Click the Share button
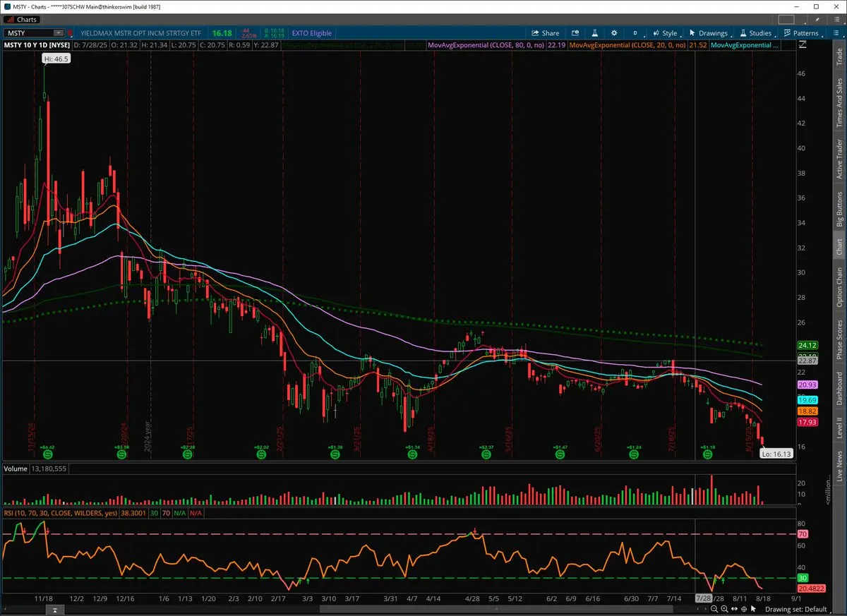 [x=546, y=33]
